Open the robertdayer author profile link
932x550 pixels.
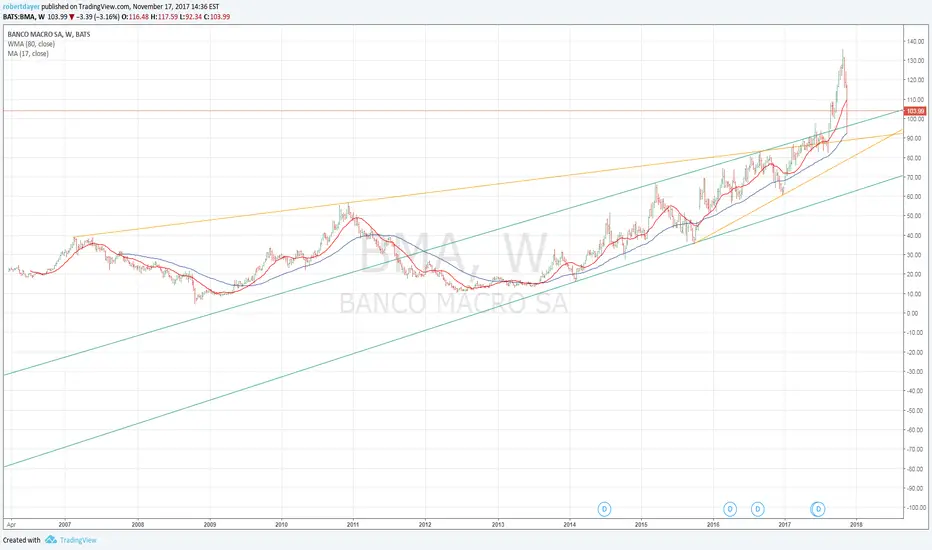[21, 7]
